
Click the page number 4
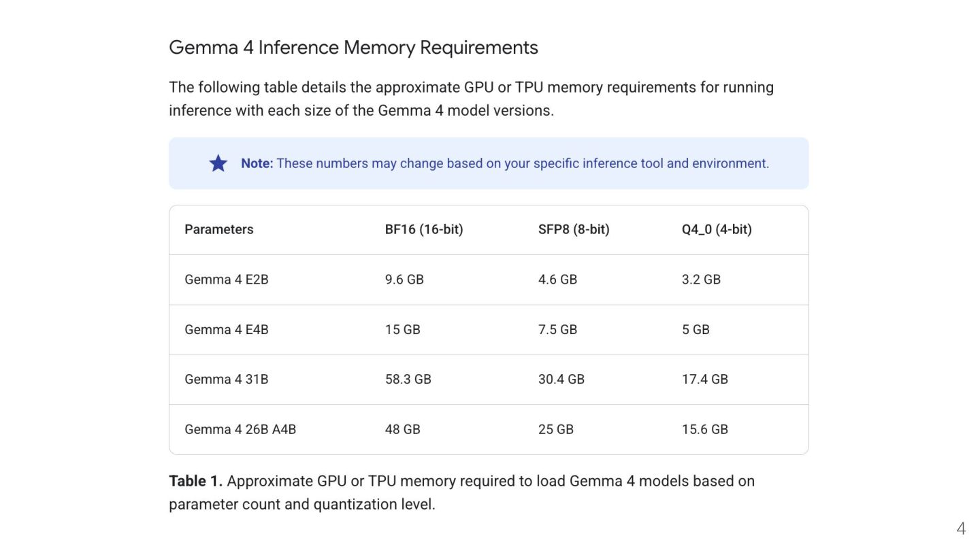pos(961,529)
